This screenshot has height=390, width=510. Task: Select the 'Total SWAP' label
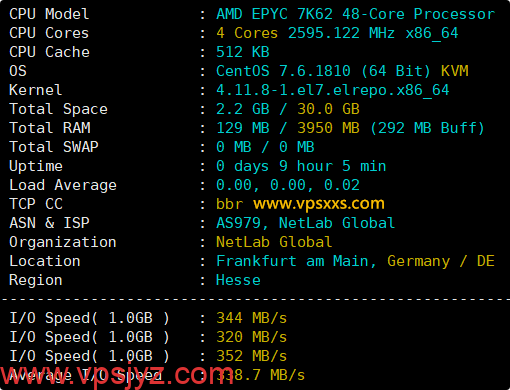coord(54,147)
